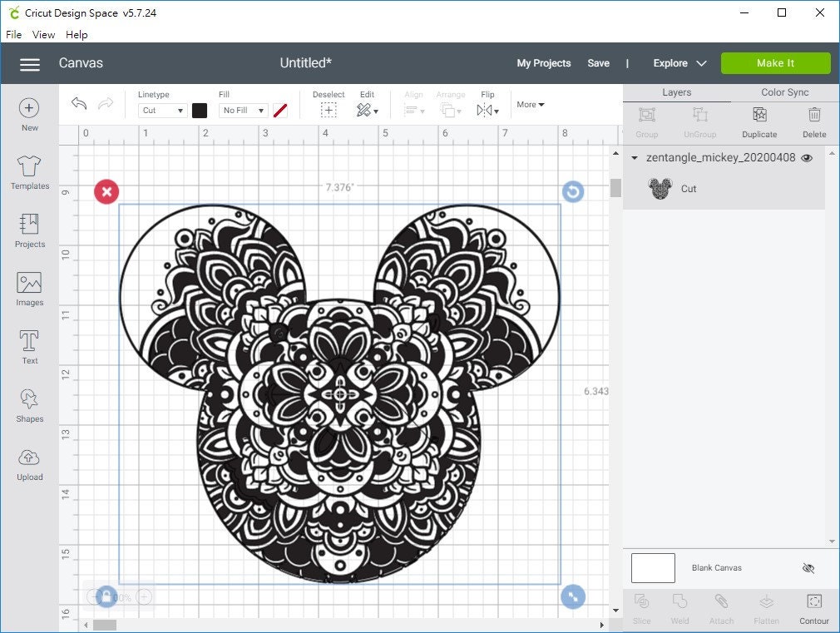Click the canvas horizontal scrollbar thumb
This screenshot has width=840, height=633.
pos(105,625)
